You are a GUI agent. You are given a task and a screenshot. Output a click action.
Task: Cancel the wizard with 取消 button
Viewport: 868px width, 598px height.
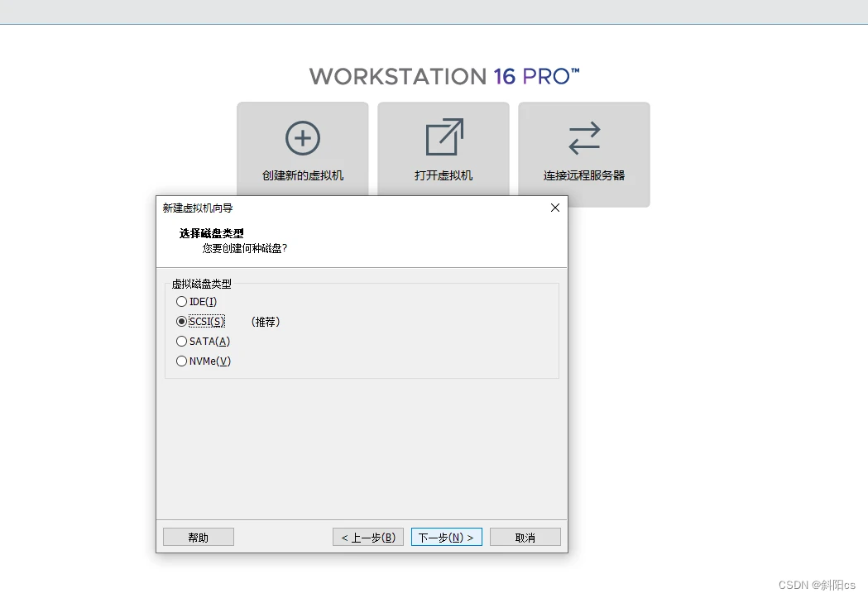pos(525,538)
